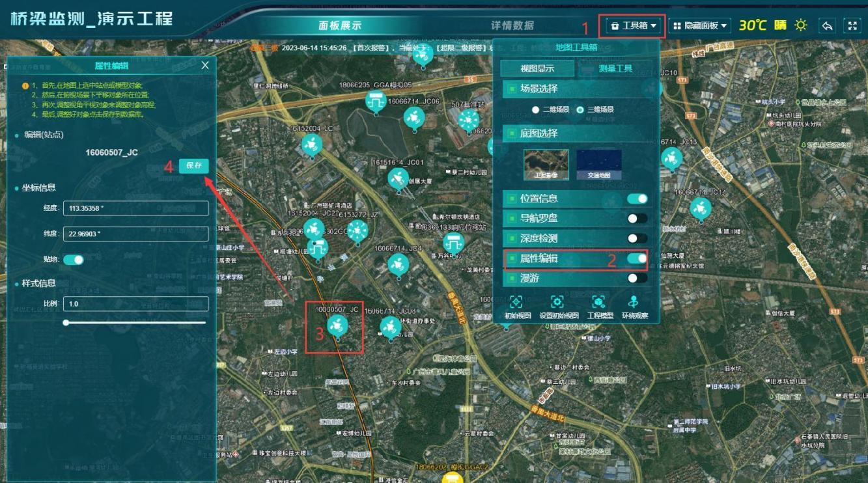Turn on the 漫游 roaming switch

point(637,278)
